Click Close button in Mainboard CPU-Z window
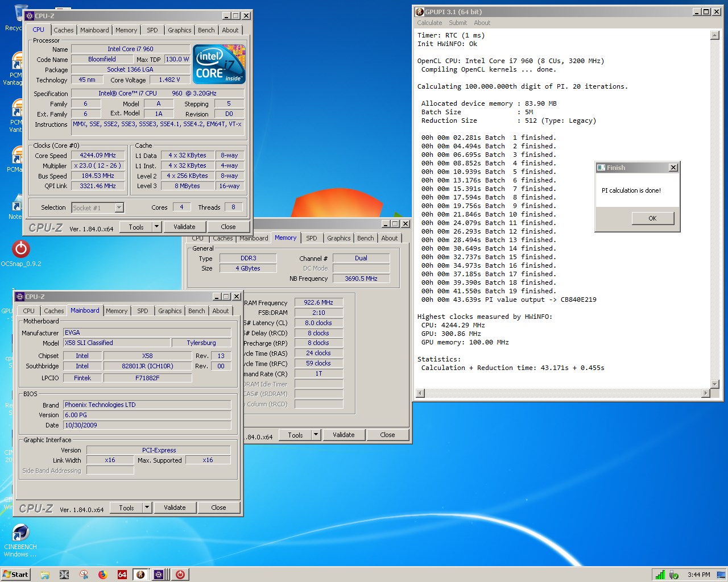 (x=218, y=508)
